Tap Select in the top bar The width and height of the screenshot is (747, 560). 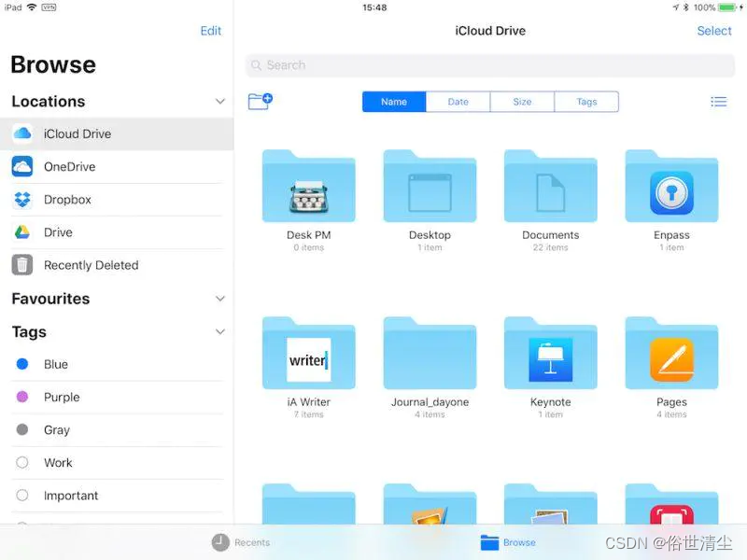click(714, 31)
